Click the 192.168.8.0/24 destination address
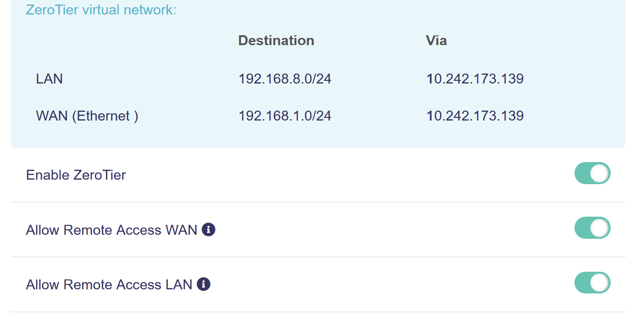The height and width of the screenshot is (325, 644). 285,79
